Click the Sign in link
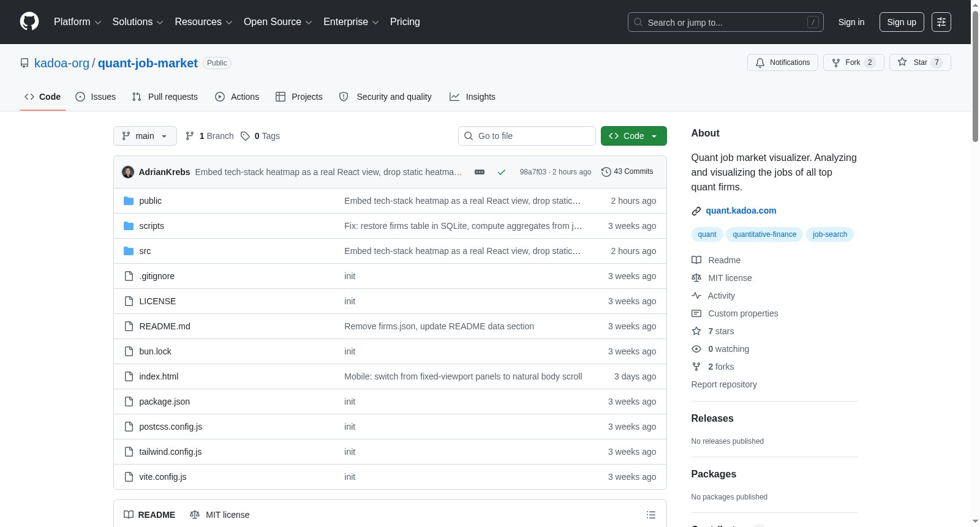 (x=851, y=22)
